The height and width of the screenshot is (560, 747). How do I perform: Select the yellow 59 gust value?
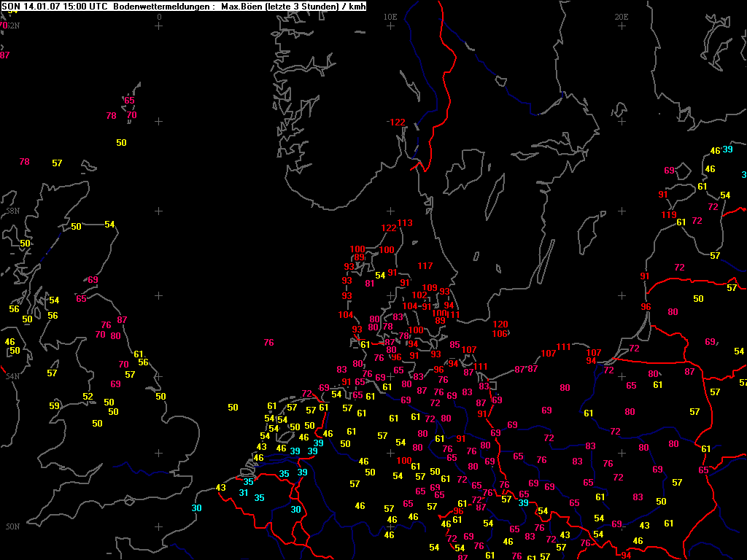(54, 406)
